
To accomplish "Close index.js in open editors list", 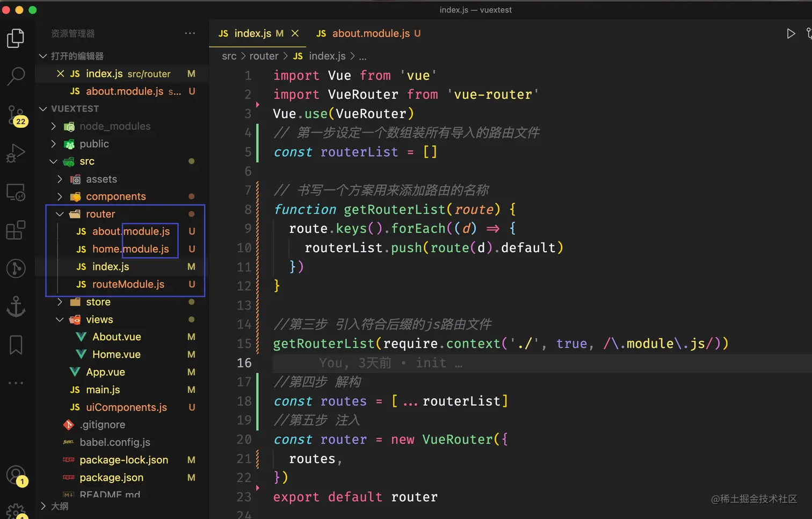I will [x=60, y=74].
